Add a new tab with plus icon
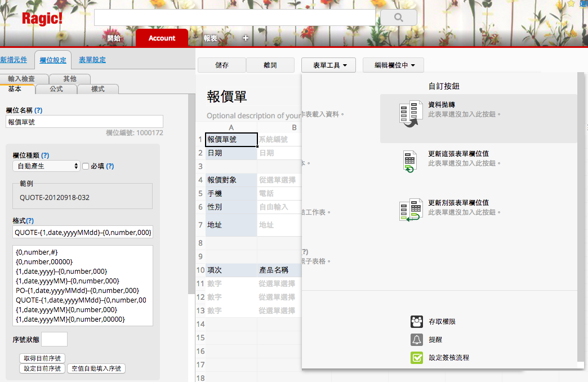The width and height of the screenshot is (588, 382). (246, 38)
